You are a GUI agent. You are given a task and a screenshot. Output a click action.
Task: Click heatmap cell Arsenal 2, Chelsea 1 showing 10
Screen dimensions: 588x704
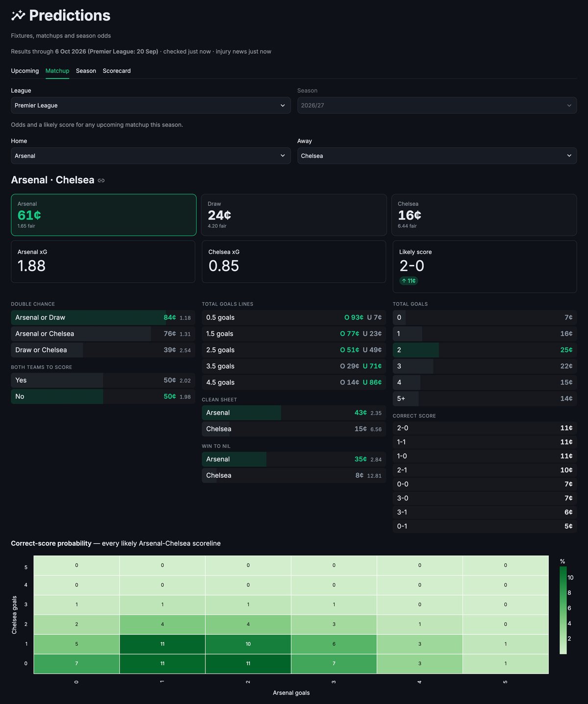pyautogui.click(x=248, y=644)
